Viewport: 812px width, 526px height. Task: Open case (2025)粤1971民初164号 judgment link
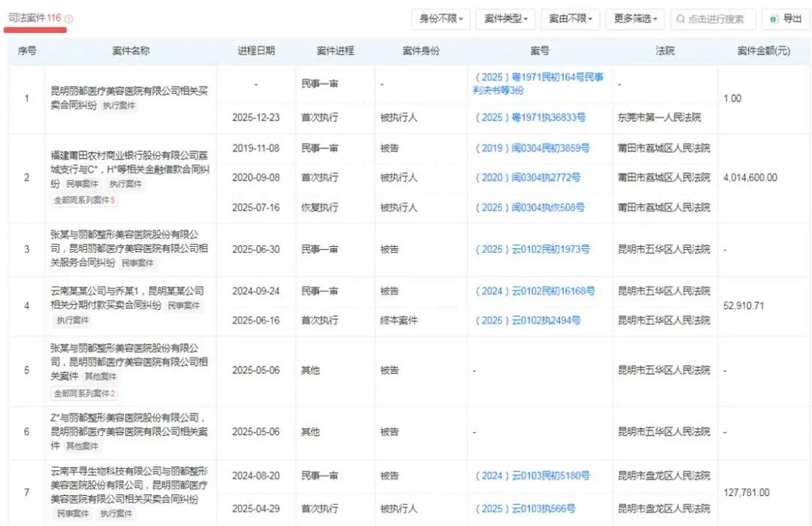click(538, 84)
